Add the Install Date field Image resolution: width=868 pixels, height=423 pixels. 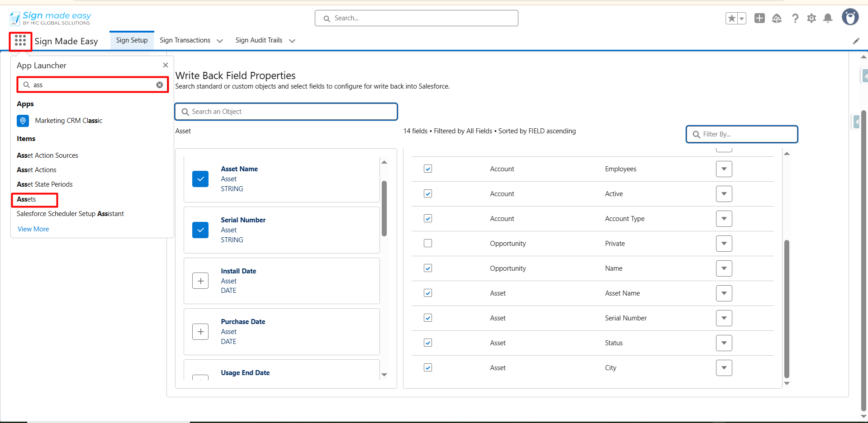tap(200, 281)
